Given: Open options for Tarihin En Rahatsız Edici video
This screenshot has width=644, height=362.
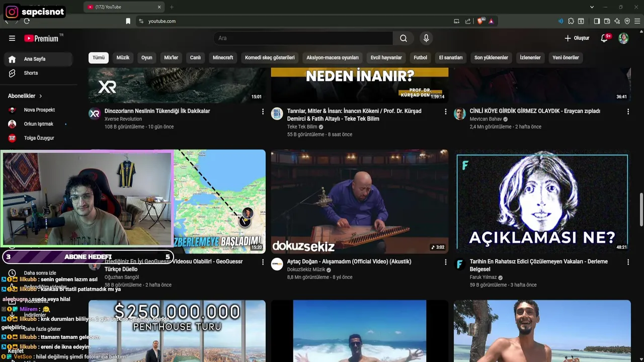Looking at the screenshot, I should click(628, 262).
